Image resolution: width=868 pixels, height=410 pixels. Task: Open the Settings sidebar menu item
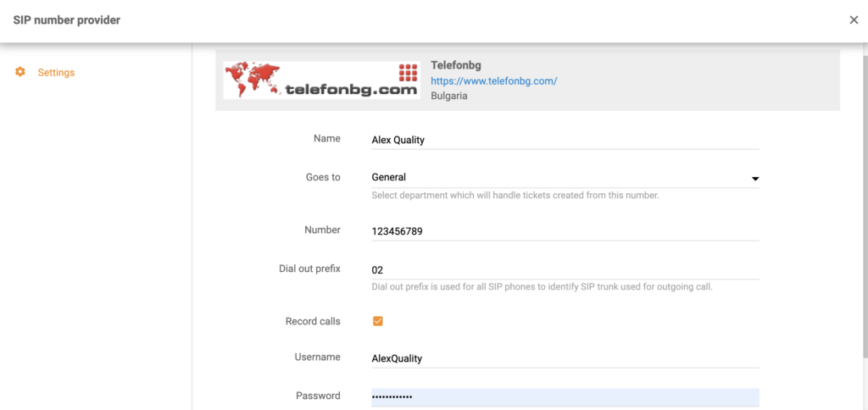56,72
